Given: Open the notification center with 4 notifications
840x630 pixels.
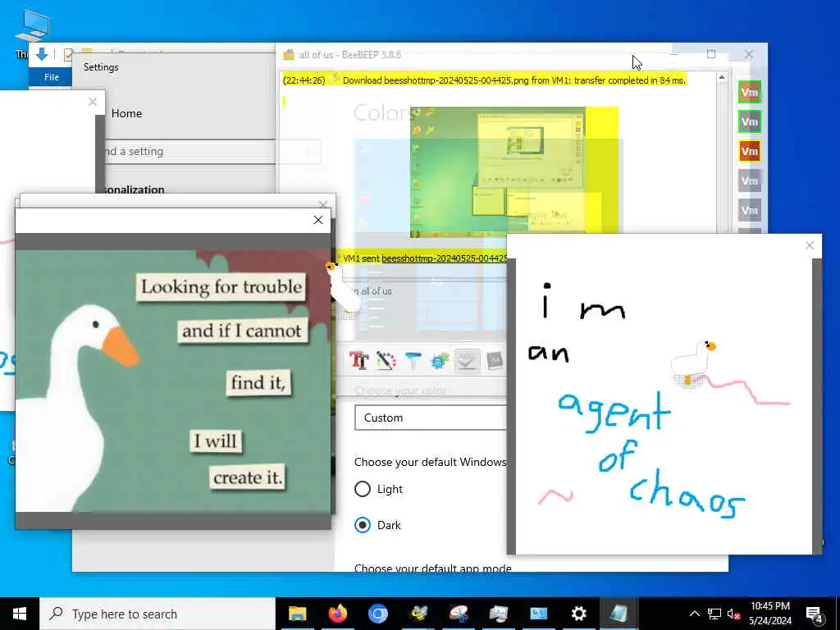Looking at the screenshot, I should [x=815, y=614].
